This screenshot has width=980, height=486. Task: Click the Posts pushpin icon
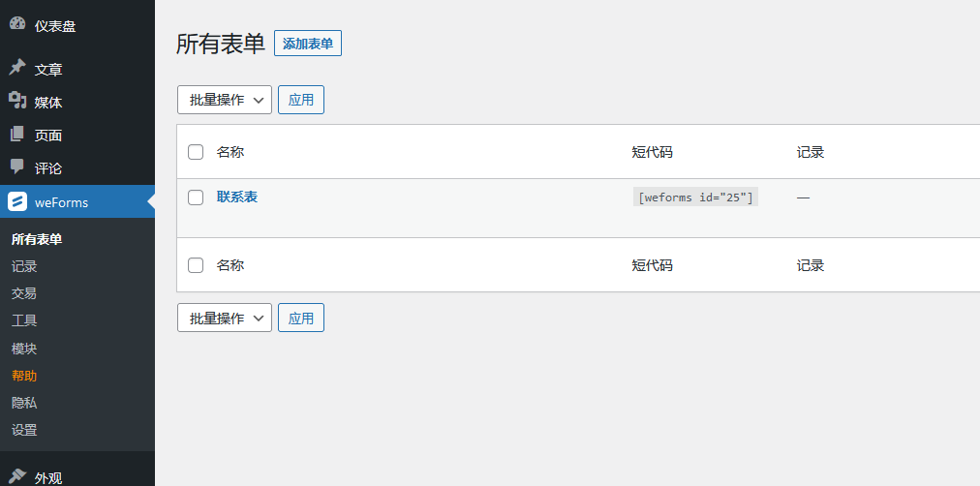coord(17,68)
